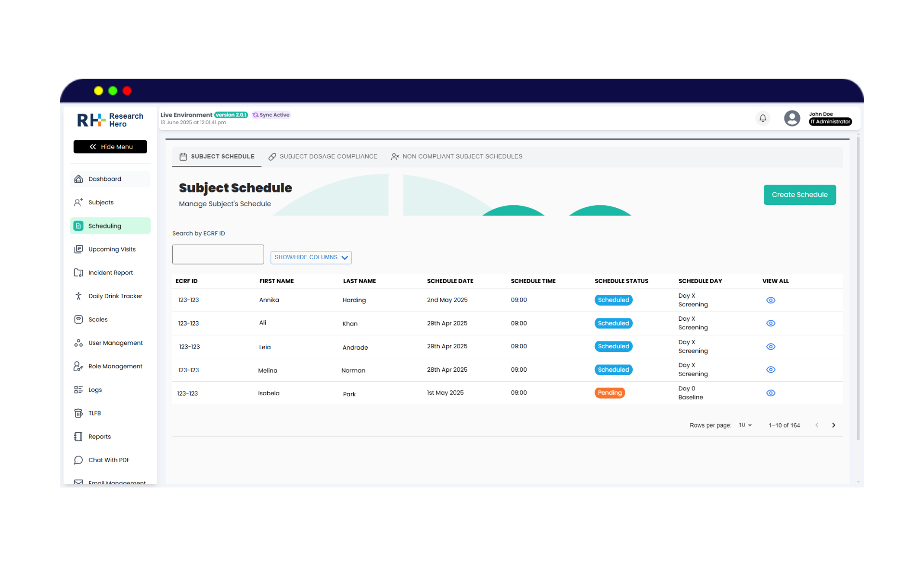The width and height of the screenshot is (924, 566).
Task: View schedule details for Melina Norman
Action: (770, 370)
